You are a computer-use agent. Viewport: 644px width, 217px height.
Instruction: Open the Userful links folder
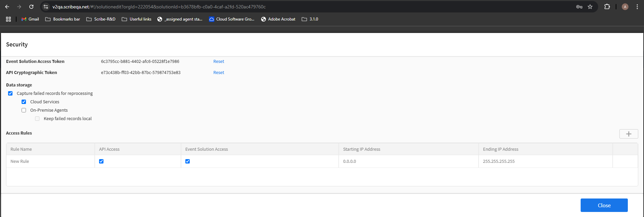[x=136, y=19]
